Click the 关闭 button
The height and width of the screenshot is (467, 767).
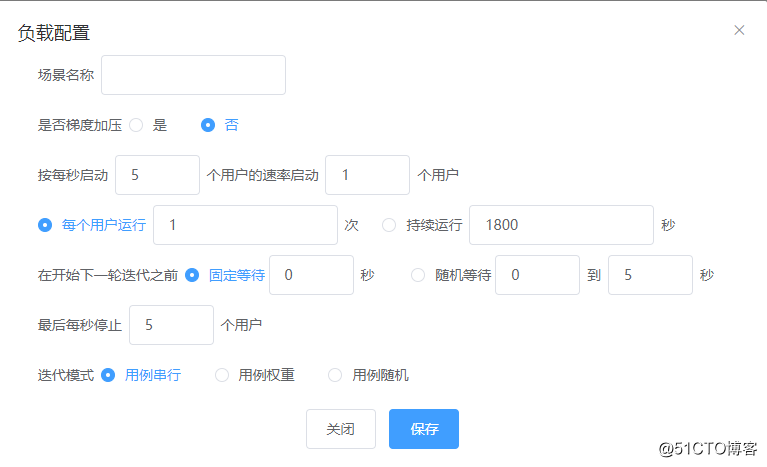[x=341, y=429]
